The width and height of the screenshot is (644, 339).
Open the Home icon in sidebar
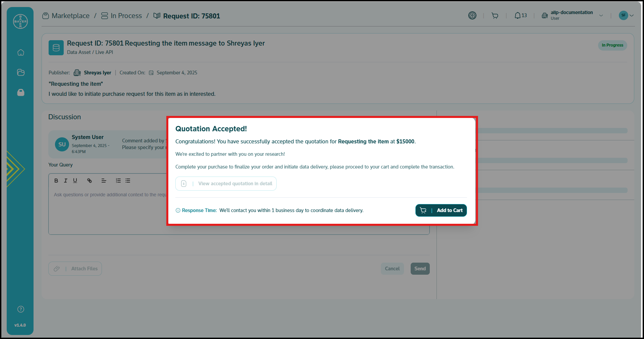[x=21, y=53]
